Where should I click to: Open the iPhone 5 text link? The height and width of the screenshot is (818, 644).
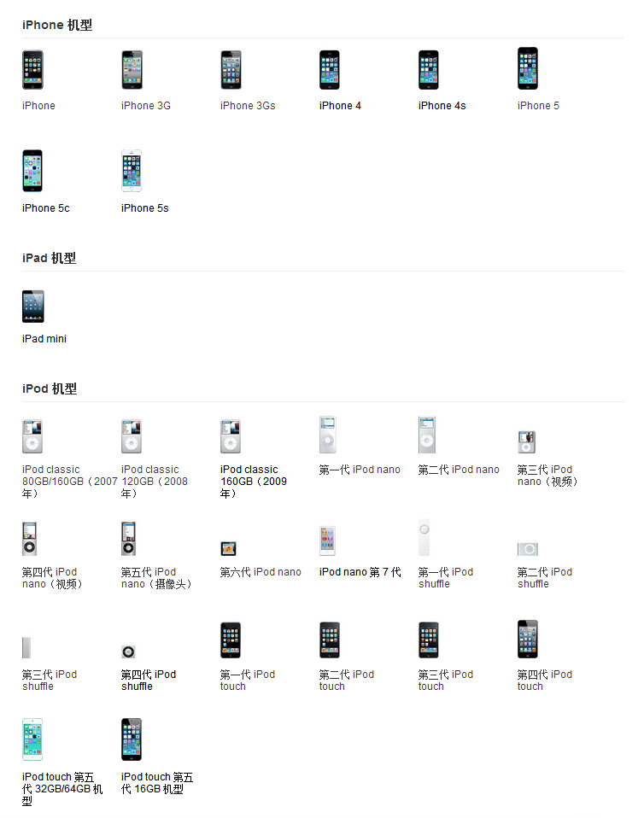tap(538, 105)
